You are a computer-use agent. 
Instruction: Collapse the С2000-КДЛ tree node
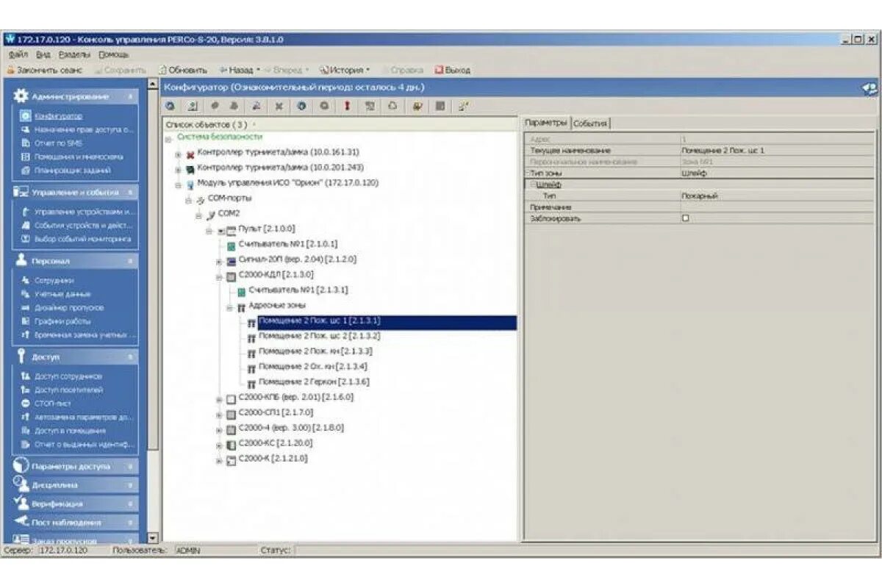pyautogui.click(x=218, y=276)
